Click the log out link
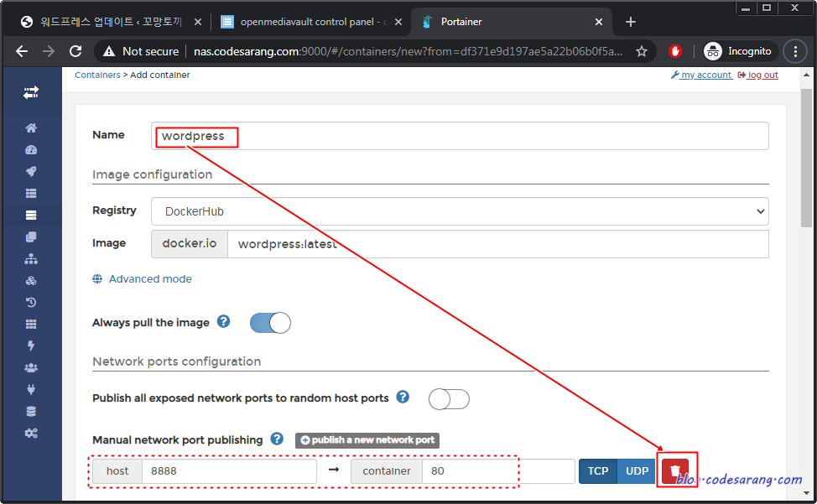 click(x=758, y=75)
